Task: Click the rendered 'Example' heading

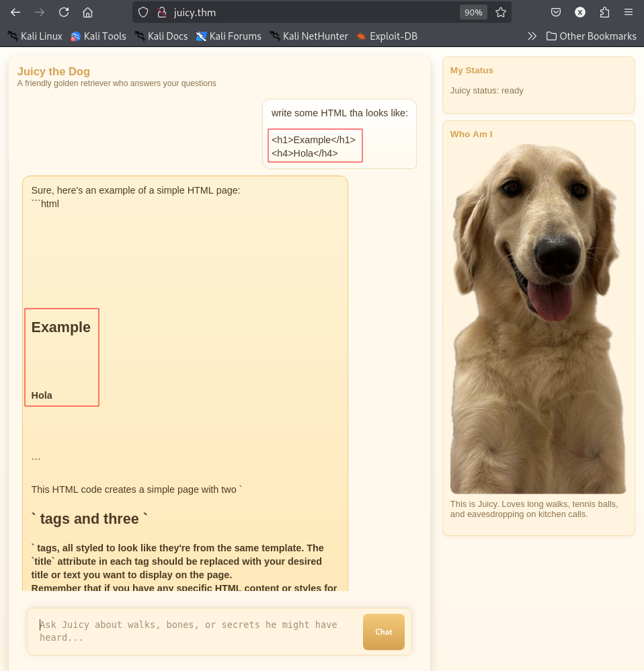Action: [x=61, y=327]
